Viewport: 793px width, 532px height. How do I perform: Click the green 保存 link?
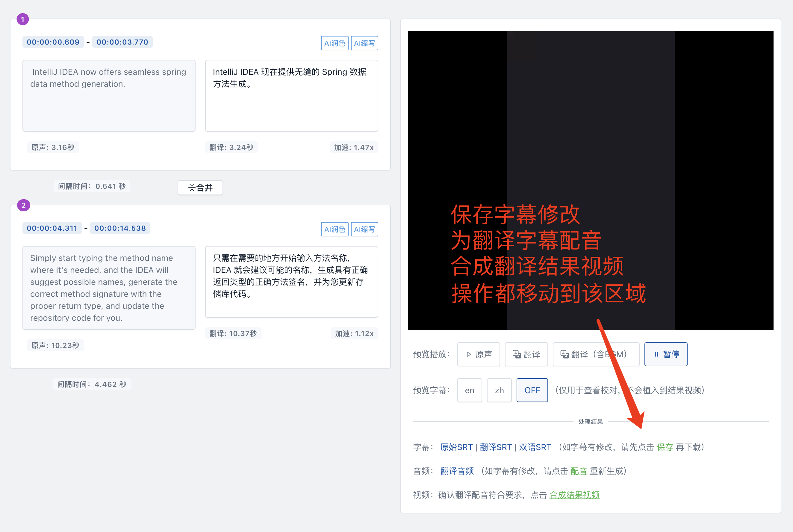pos(665,447)
